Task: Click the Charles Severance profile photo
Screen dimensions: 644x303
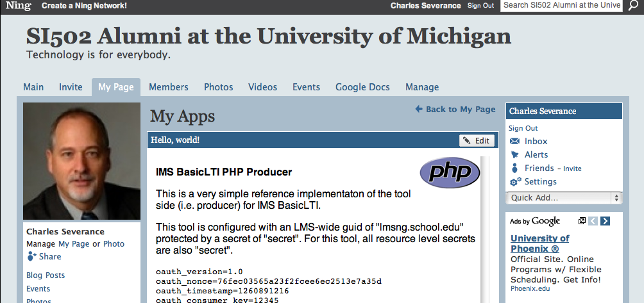Action: tap(81, 161)
